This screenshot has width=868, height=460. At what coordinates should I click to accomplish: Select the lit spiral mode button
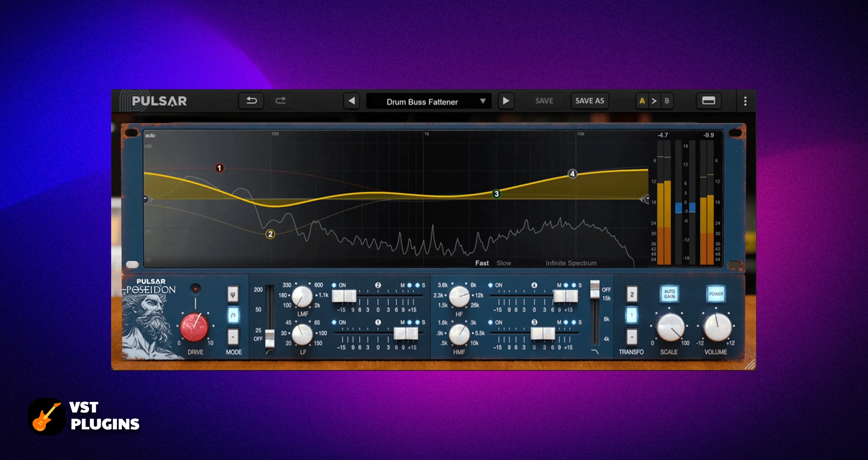click(233, 315)
